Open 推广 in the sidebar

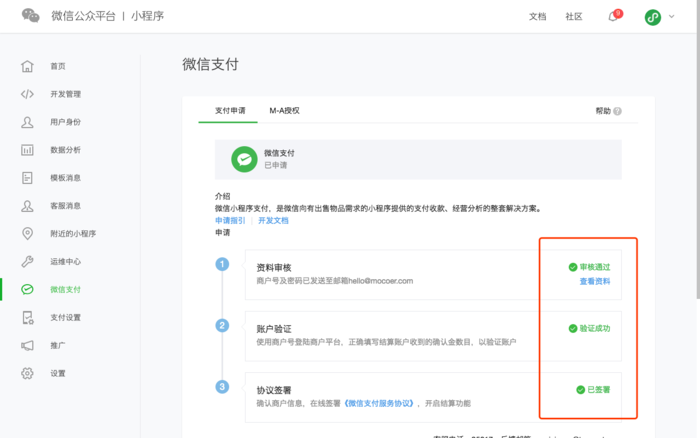58,345
